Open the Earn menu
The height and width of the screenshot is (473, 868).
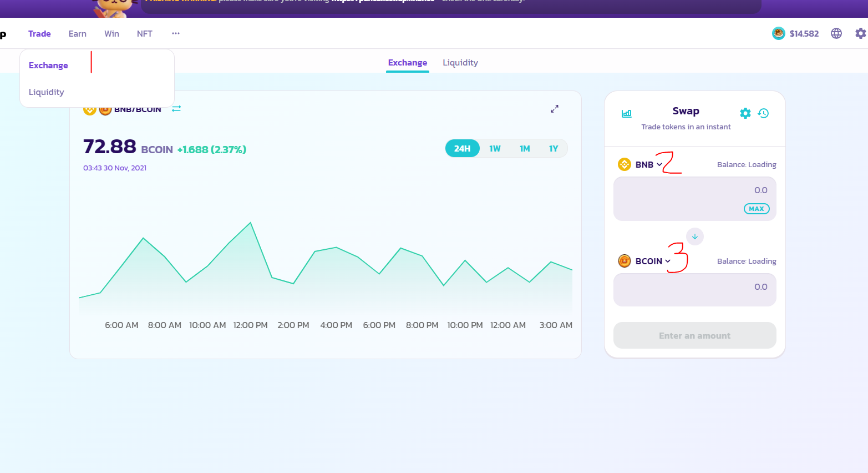(78, 34)
